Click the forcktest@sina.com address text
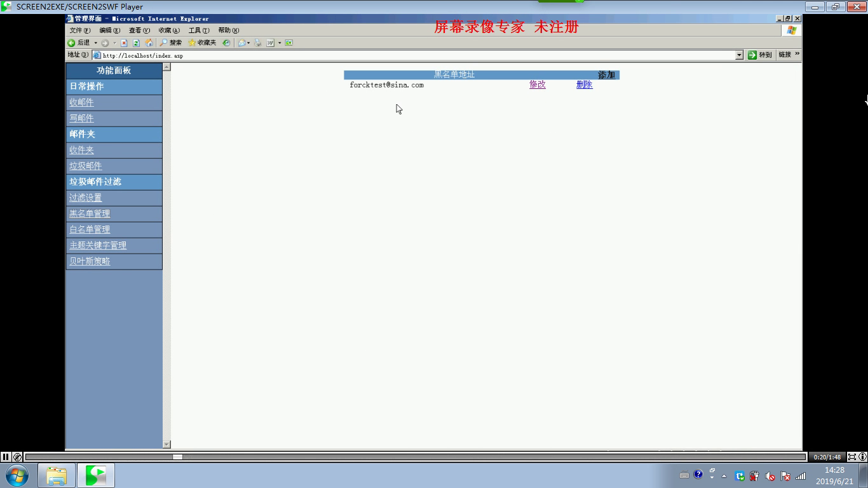The width and height of the screenshot is (868, 488). coord(386,85)
